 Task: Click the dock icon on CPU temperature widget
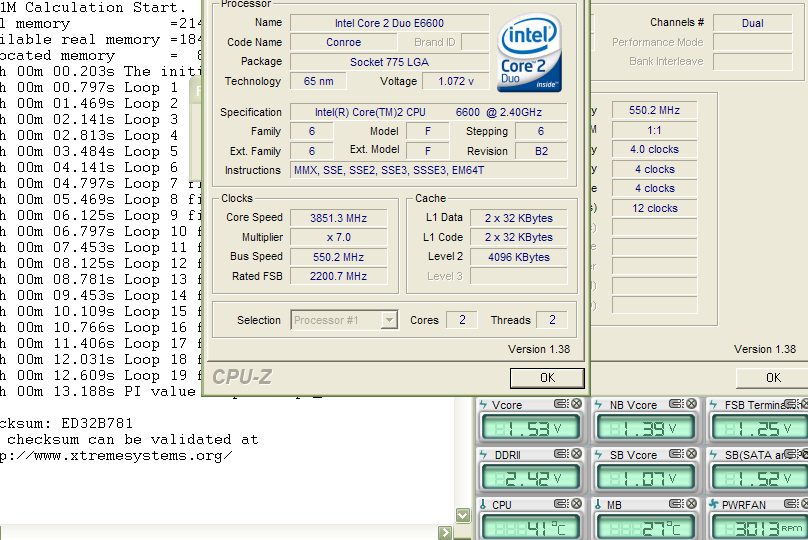pos(561,503)
